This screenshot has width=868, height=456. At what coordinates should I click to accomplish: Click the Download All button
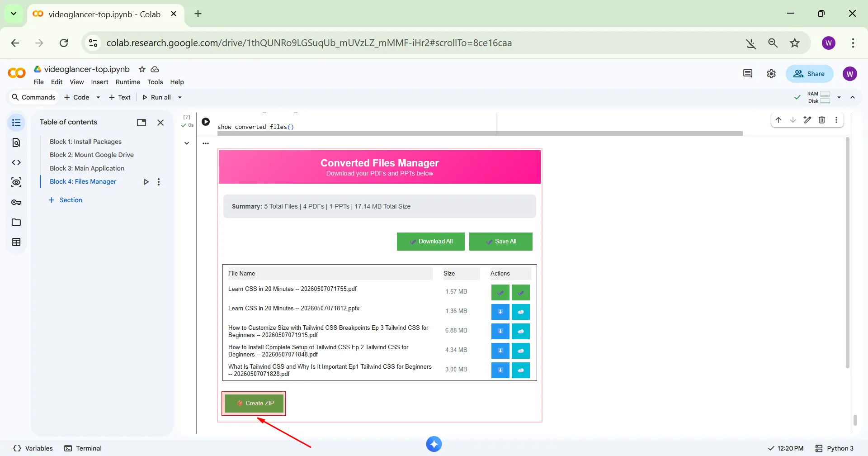tap(431, 242)
